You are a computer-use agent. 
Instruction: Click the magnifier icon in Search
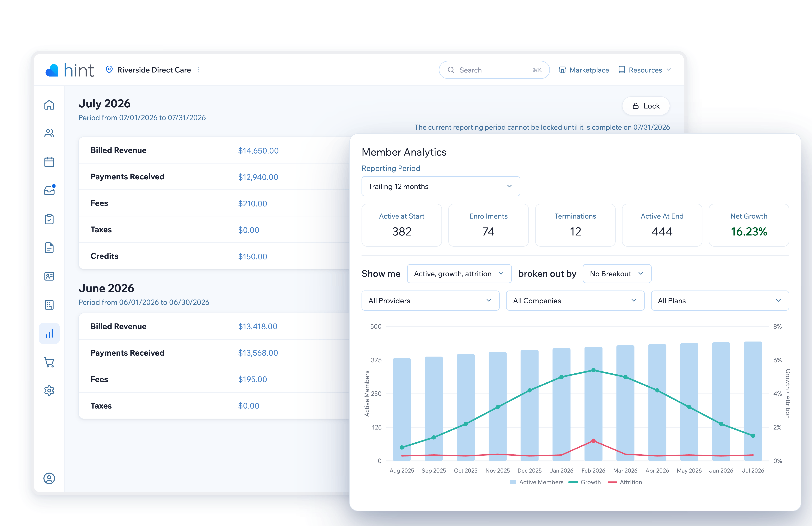pos(451,70)
